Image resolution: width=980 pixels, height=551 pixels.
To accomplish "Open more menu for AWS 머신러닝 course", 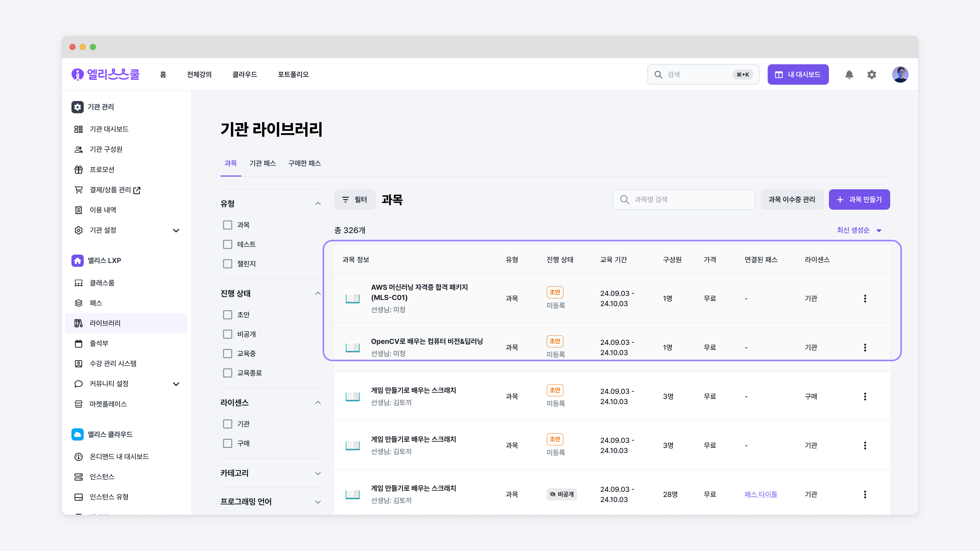I will [x=865, y=298].
